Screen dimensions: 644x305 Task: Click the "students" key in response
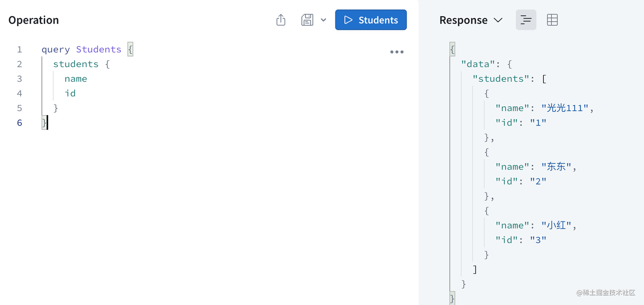[501, 79]
